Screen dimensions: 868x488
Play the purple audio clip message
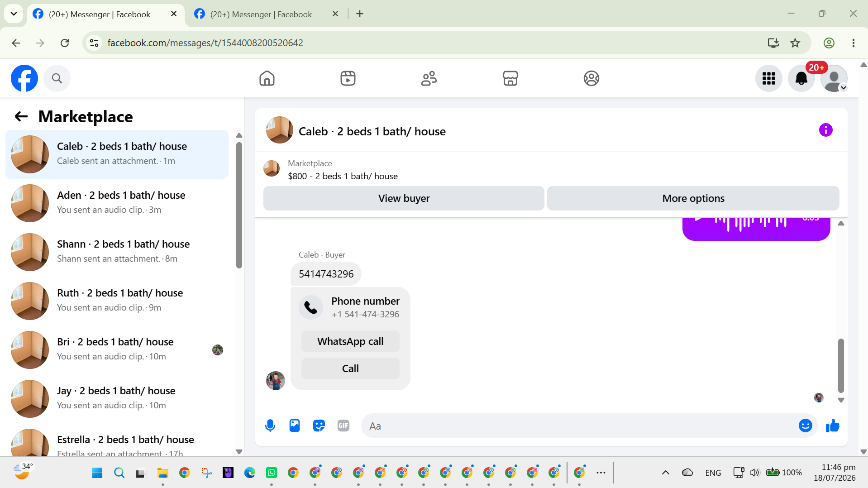[699, 220]
